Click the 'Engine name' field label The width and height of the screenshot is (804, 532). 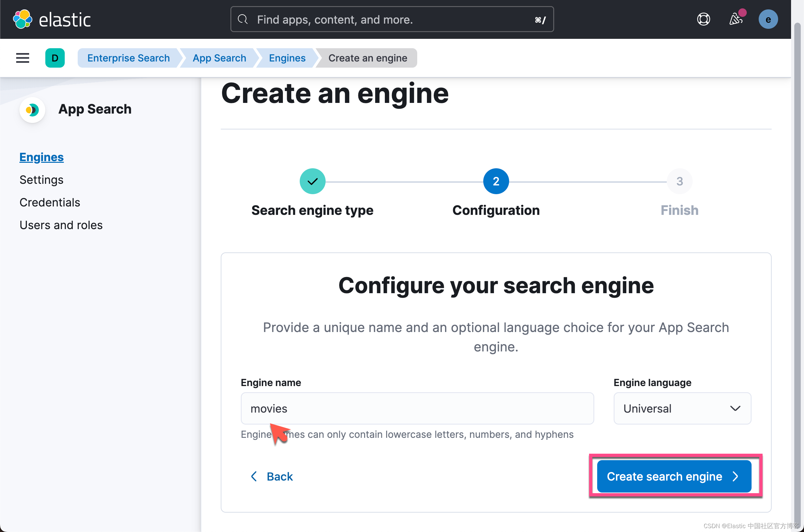271,383
